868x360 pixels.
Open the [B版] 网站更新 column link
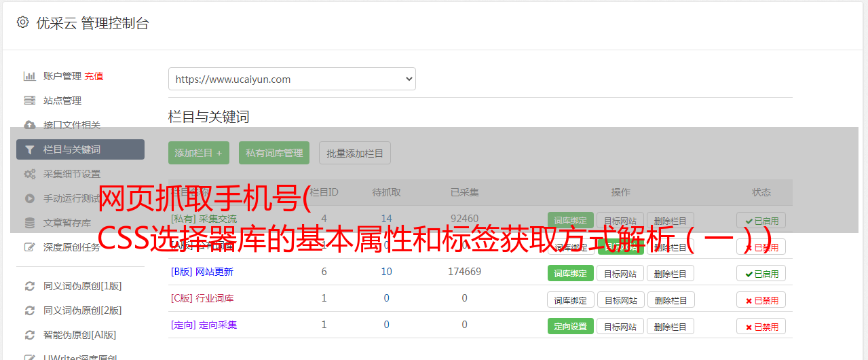[x=202, y=272]
